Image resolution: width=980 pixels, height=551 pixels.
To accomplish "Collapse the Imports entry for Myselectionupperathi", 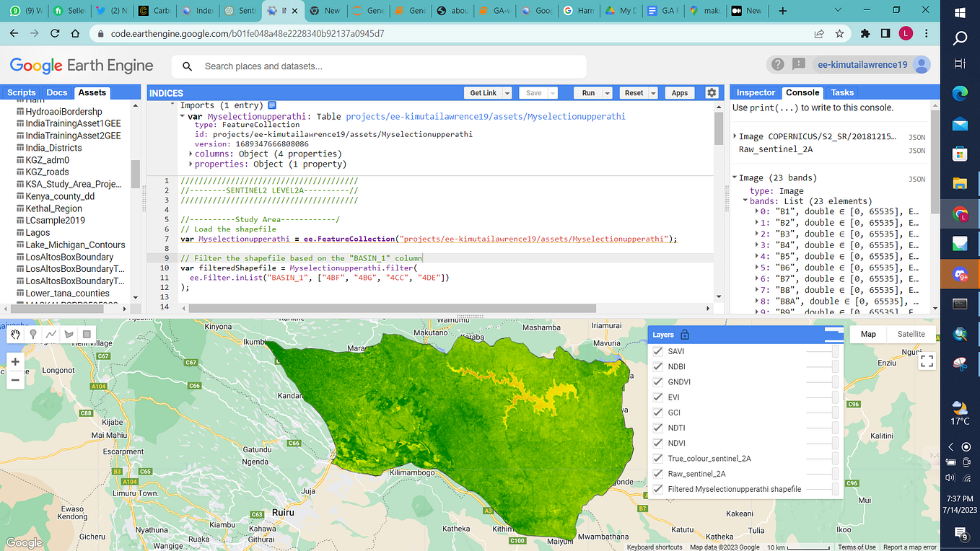I will tap(183, 115).
